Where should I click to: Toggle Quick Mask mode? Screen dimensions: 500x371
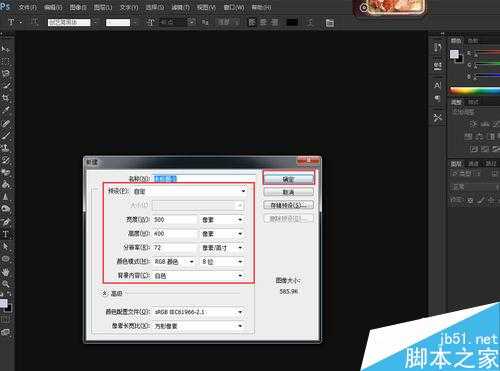click(x=5, y=319)
